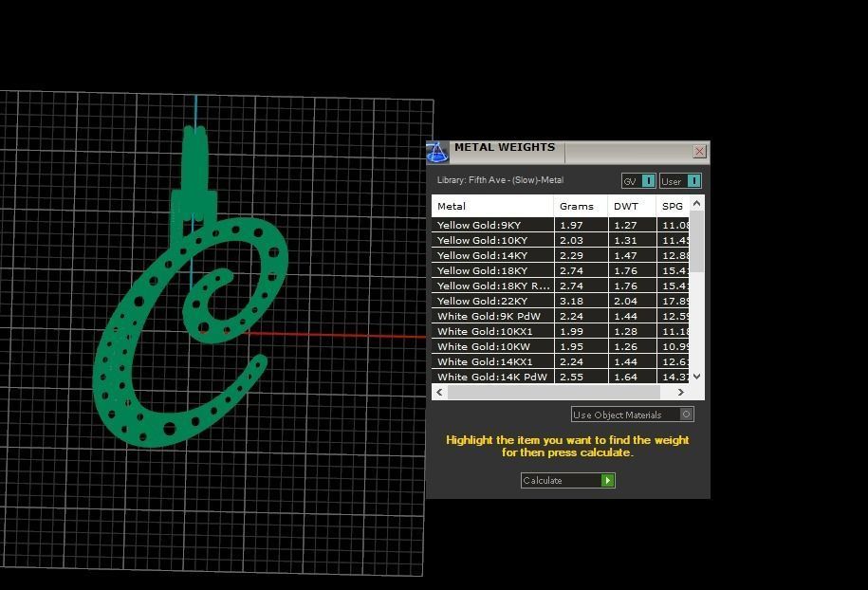Click vertical scrollbar up arrow
The height and width of the screenshot is (590, 868).
[x=697, y=203]
